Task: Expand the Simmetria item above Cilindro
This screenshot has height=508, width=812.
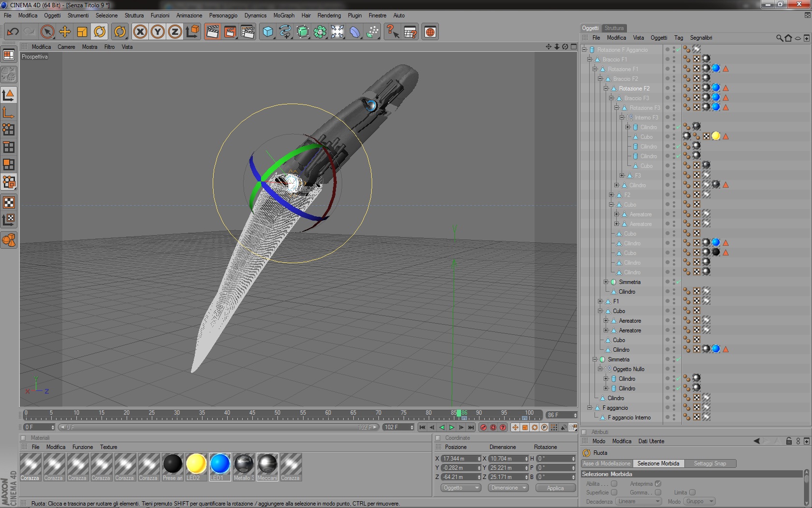Action: (606, 282)
